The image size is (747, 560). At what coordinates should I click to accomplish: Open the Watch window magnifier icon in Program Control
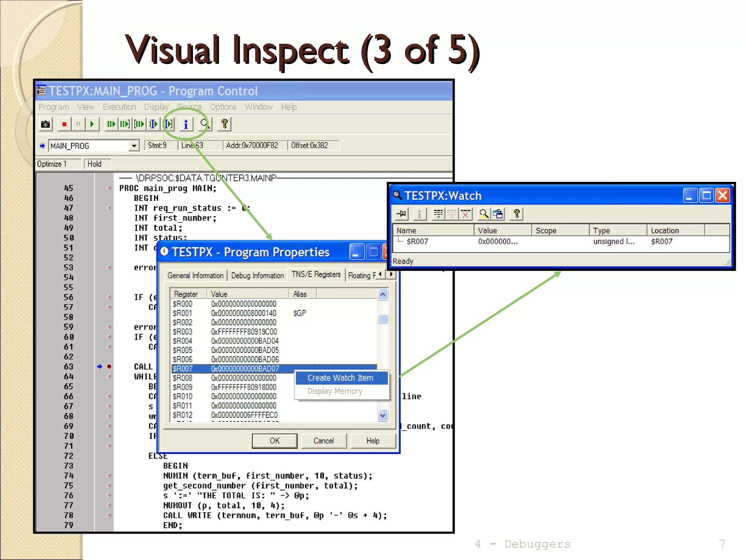pos(205,124)
